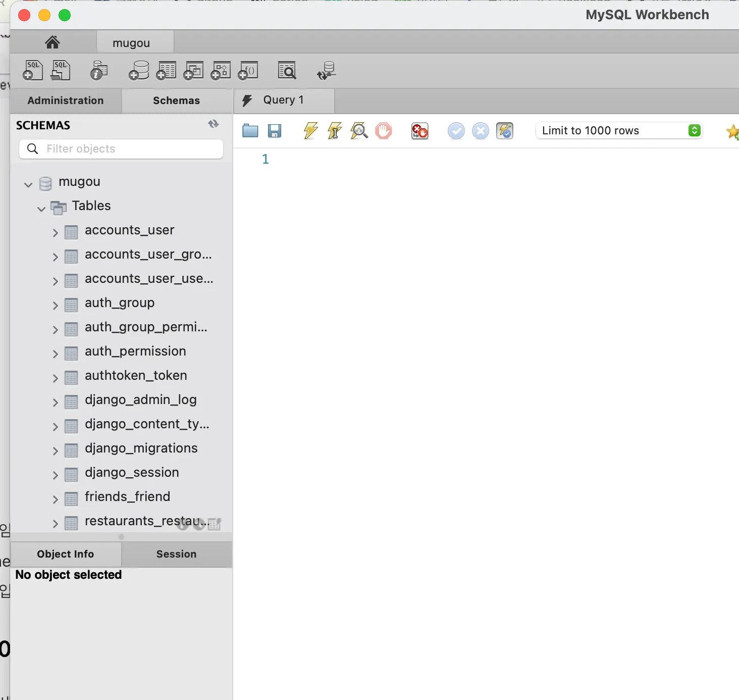Click line 1 in the query editor
Viewport: 739px width, 700px height.
pos(266,159)
